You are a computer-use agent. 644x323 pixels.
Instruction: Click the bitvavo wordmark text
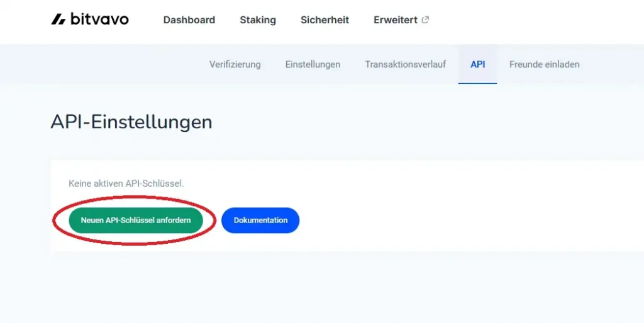[x=99, y=19]
